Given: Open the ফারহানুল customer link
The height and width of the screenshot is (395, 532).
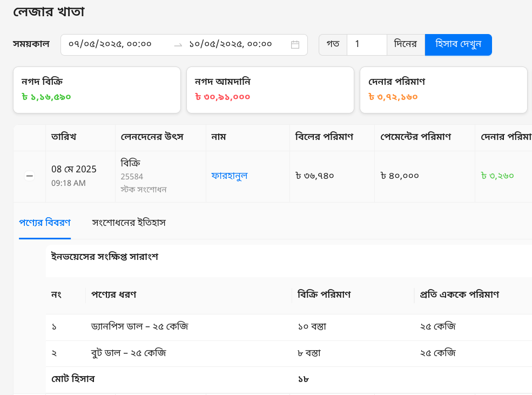Looking at the screenshot, I should click(x=231, y=176).
